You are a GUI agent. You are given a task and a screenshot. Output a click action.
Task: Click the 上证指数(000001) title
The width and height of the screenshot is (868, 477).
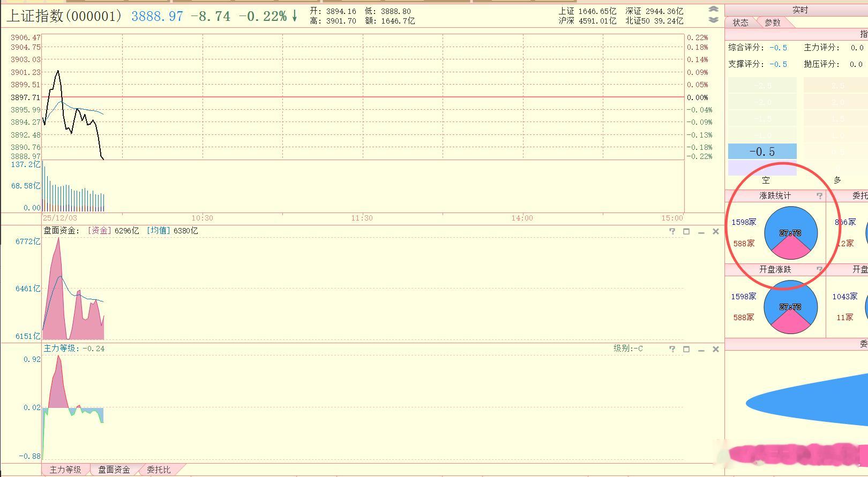[x=65, y=16]
